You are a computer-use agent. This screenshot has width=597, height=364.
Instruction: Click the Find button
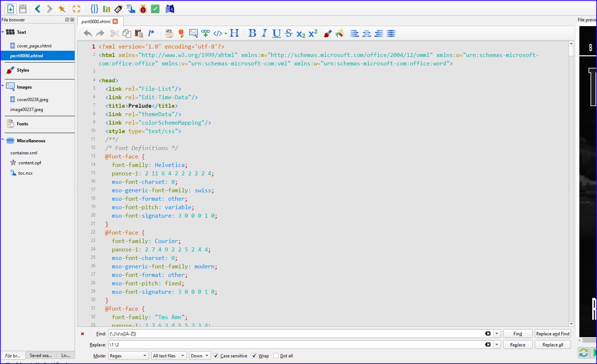pos(518,334)
